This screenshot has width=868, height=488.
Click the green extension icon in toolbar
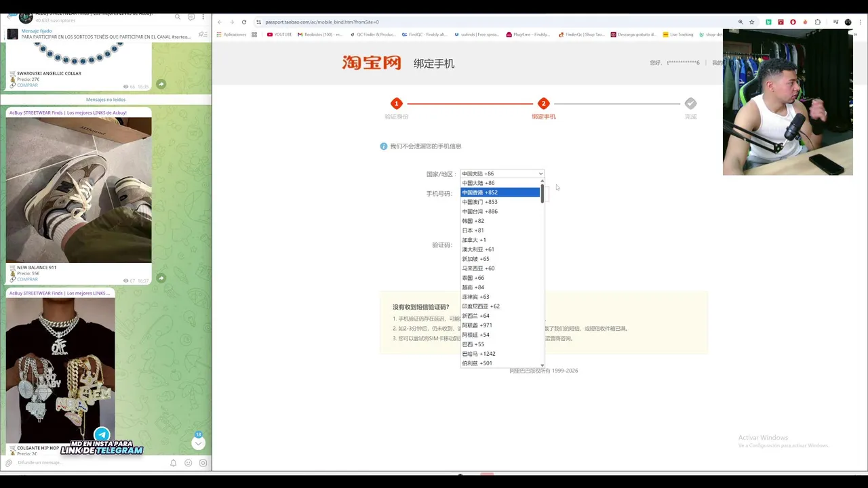click(769, 22)
